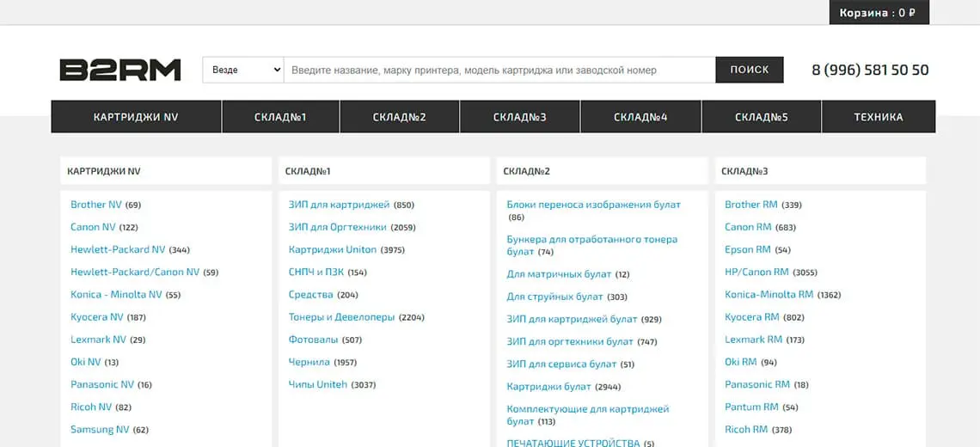980x447 pixels.
Task: Open ПЕЧАТАЮЩИЕ УСТРОЙСТВА link
Action: click(573, 443)
